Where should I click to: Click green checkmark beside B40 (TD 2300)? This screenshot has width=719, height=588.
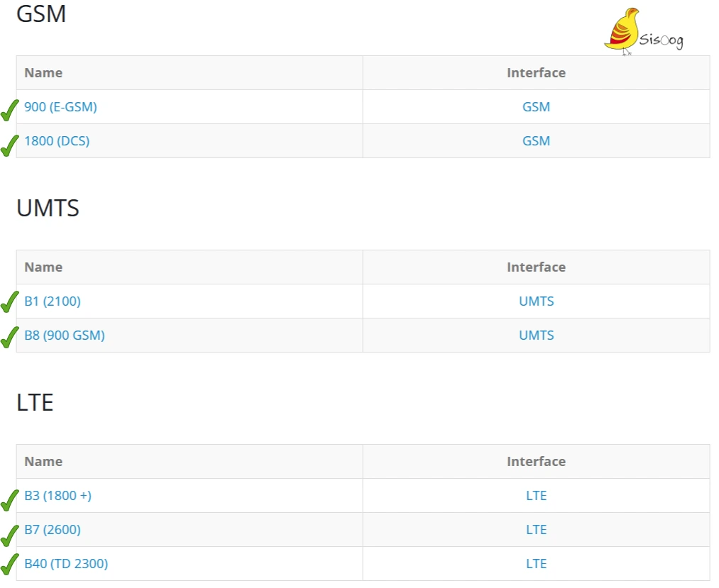click(10, 564)
